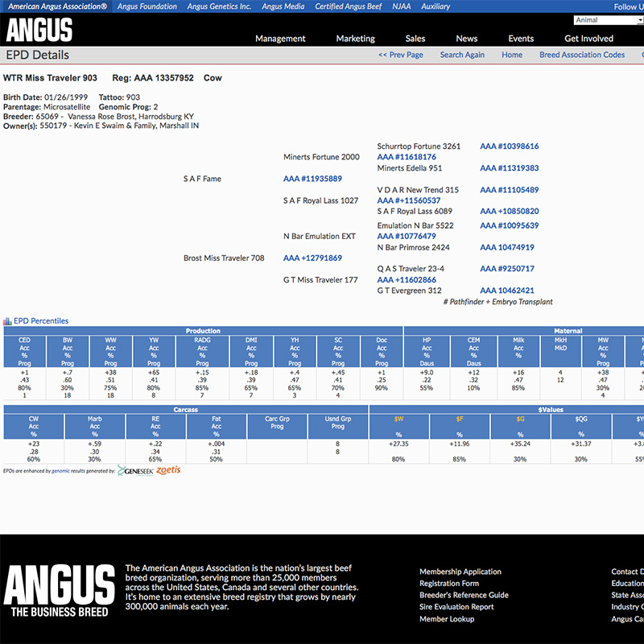Open the Membership Application footer link

(460, 572)
